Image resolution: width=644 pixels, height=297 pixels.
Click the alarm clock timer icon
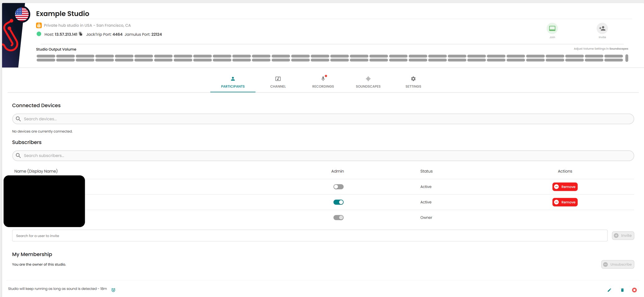[x=113, y=290]
